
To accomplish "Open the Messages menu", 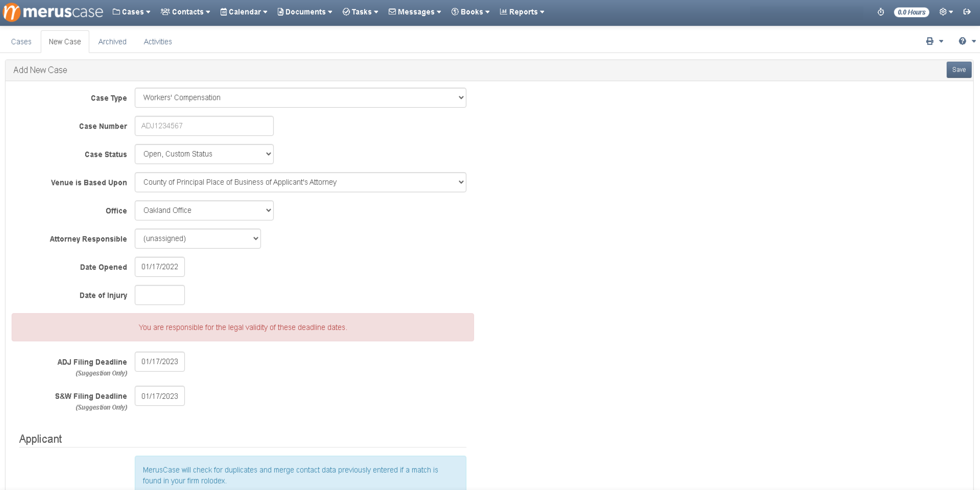I will [415, 12].
